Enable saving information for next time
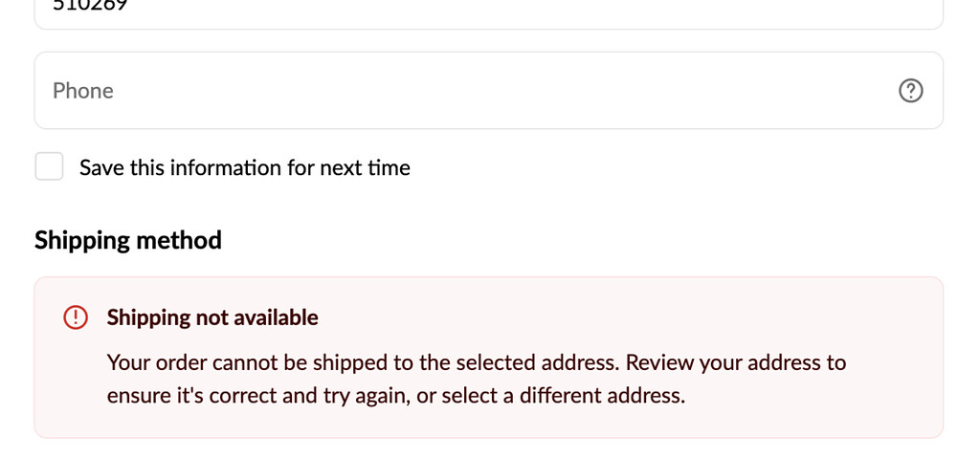The height and width of the screenshot is (458, 980). [x=49, y=166]
